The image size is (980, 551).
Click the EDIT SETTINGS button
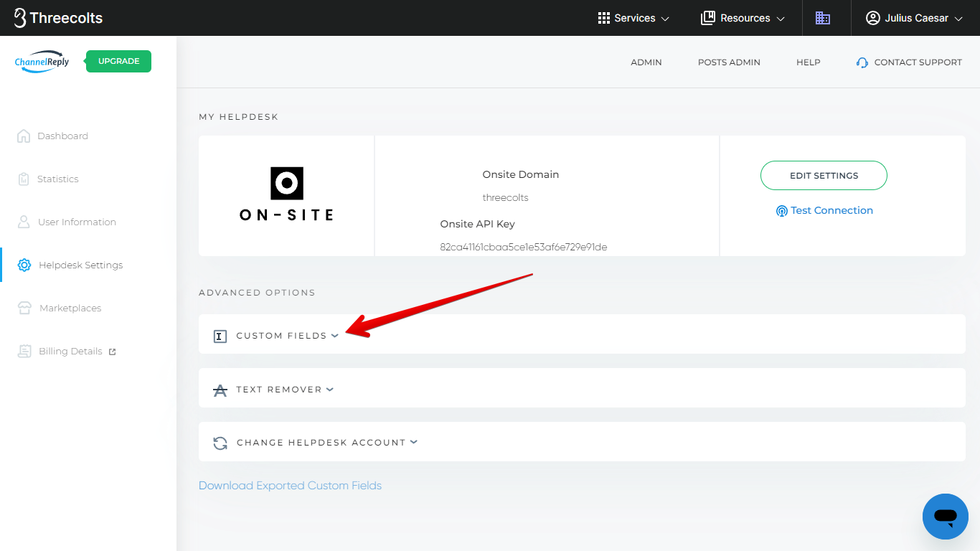pos(824,175)
